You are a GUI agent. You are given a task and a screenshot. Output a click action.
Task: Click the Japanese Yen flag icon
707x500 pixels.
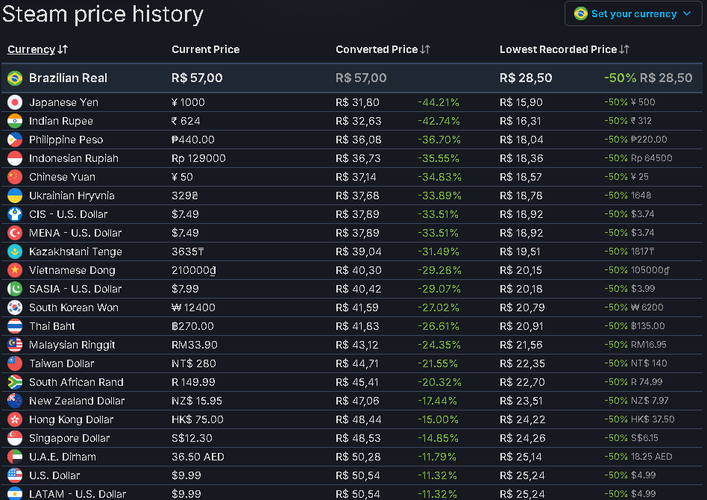coord(15,102)
